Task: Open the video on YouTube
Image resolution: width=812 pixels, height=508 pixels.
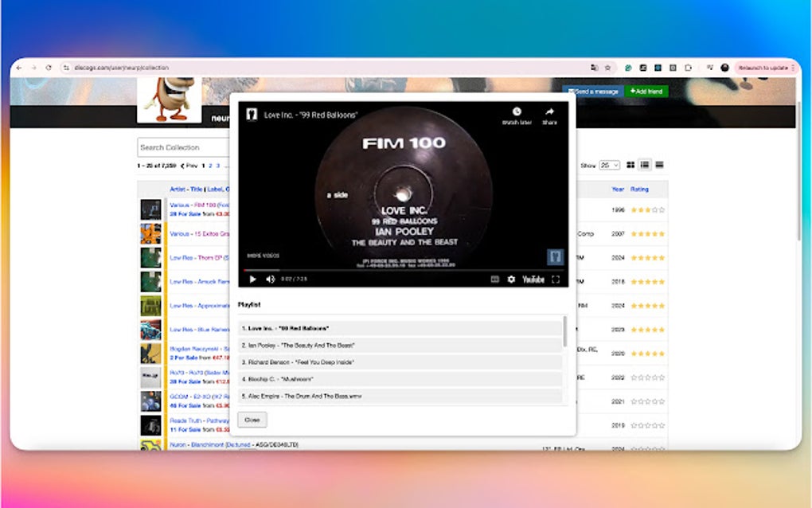Action: [x=532, y=280]
